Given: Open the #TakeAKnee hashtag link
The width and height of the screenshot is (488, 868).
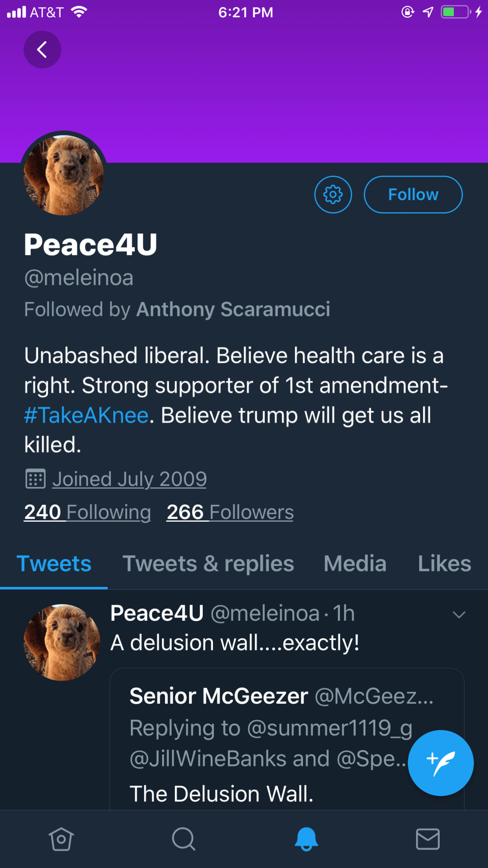Looking at the screenshot, I should [x=87, y=416].
